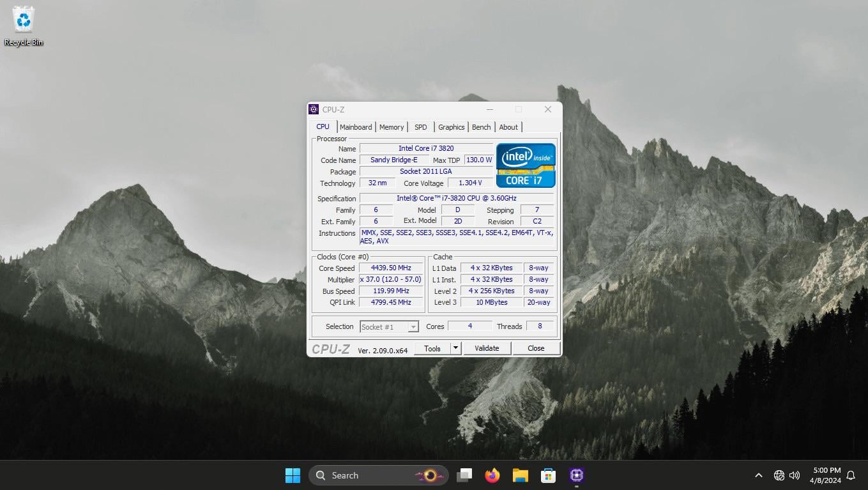Click the Core Voltage value 1.304 V

470,183
